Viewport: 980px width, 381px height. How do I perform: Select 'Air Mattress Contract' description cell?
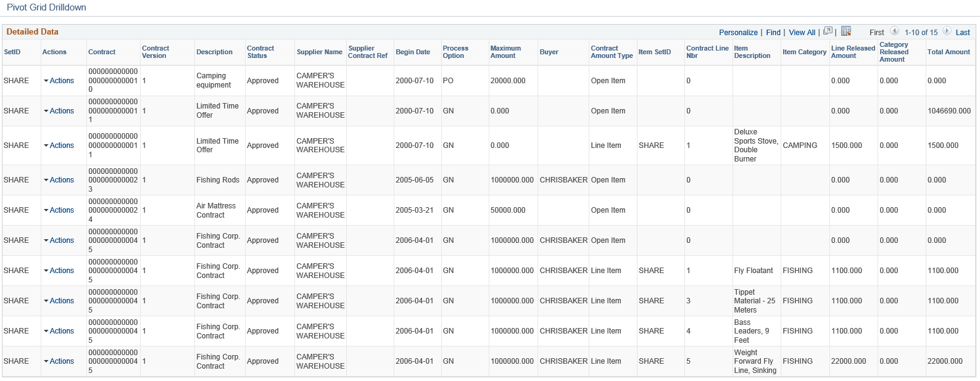click(x=216, y=210)
